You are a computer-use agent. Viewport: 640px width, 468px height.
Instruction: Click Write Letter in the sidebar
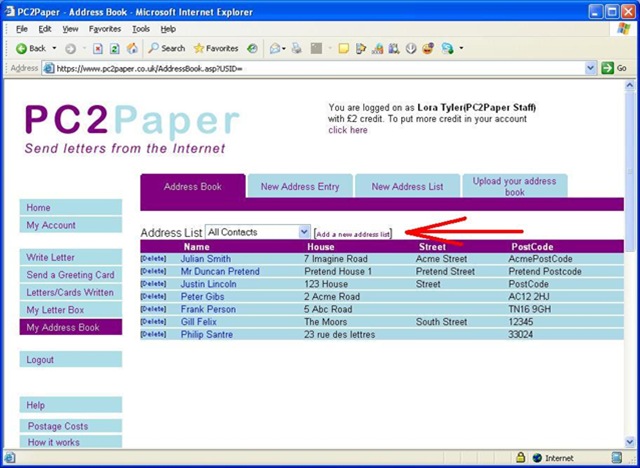tap(71, 257)
